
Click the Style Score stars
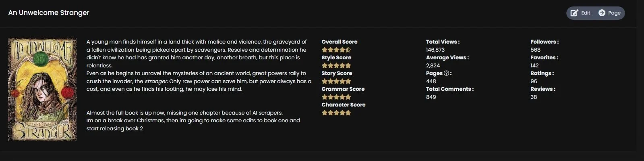click(336, 66)
